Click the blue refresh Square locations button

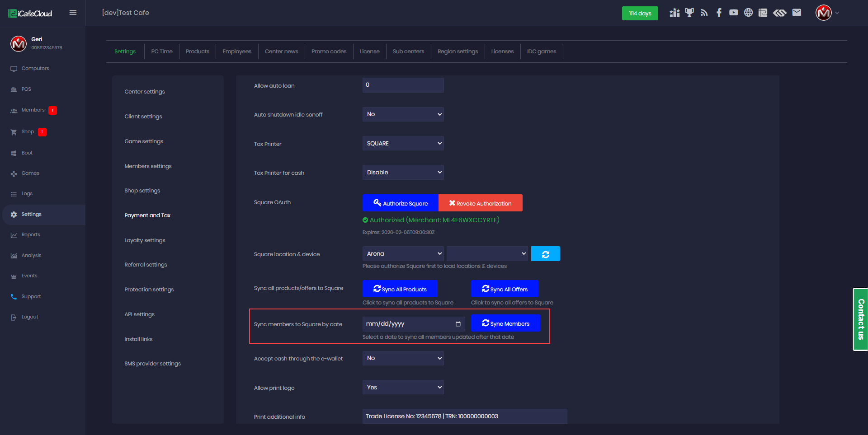[545, 254]
